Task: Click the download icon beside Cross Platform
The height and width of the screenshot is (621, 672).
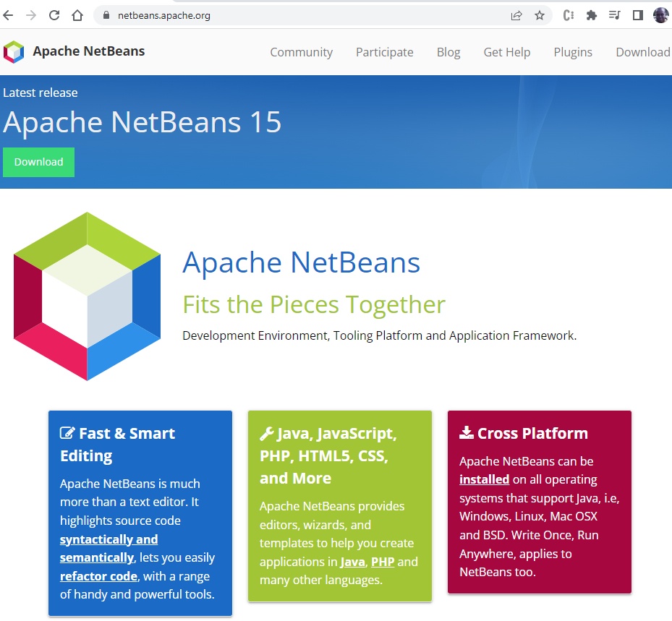Action: [x=467, y=432]
